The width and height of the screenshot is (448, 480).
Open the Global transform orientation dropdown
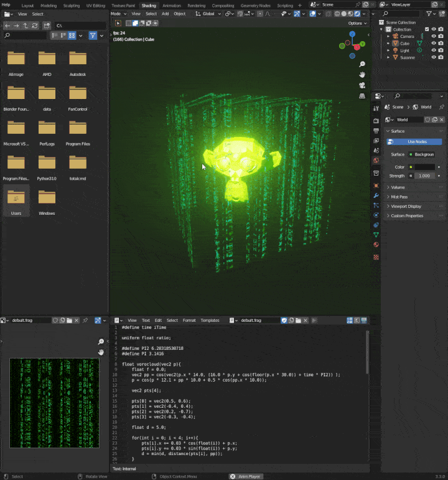208,14
